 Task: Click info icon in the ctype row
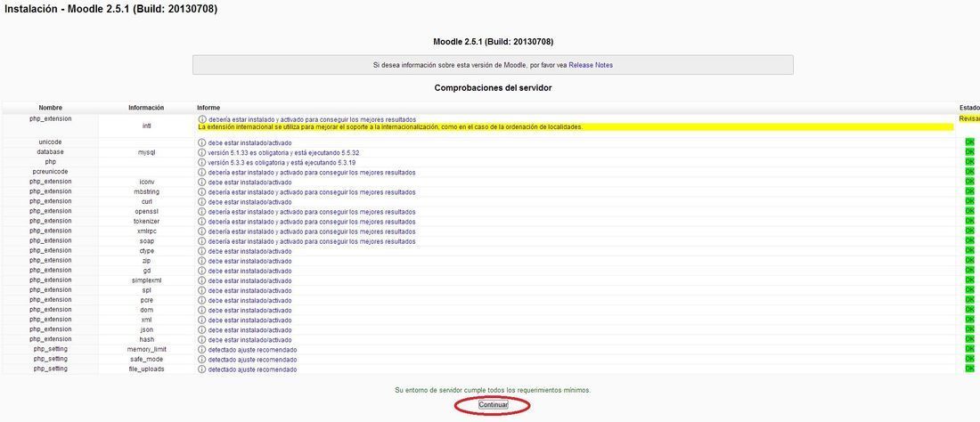coord(202,252)
